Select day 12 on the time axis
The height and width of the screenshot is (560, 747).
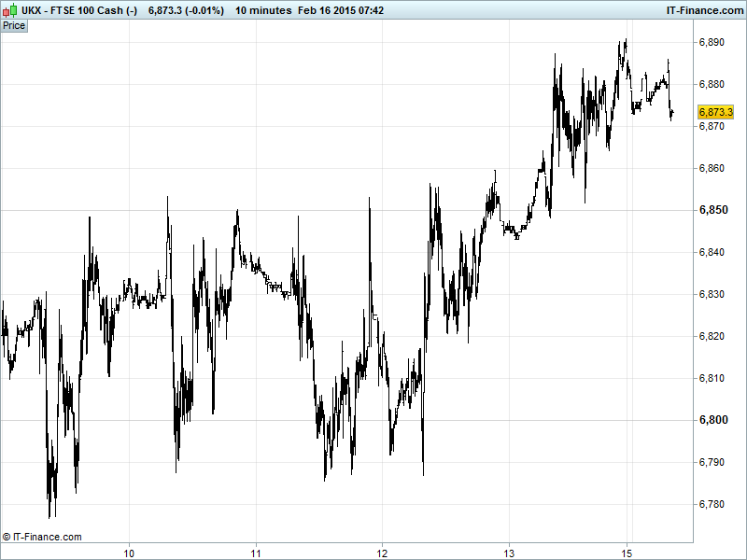click(383, 551)
